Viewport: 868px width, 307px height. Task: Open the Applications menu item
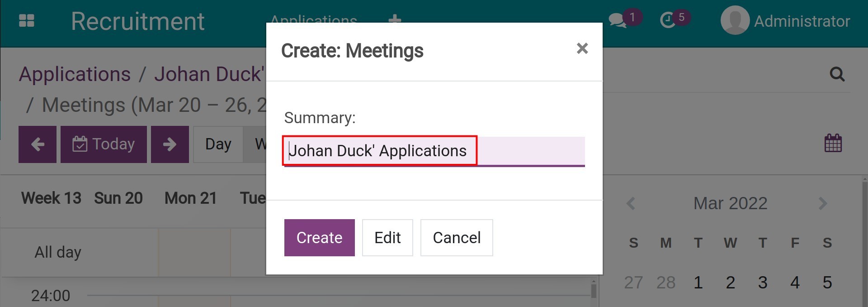pos(314,20)
